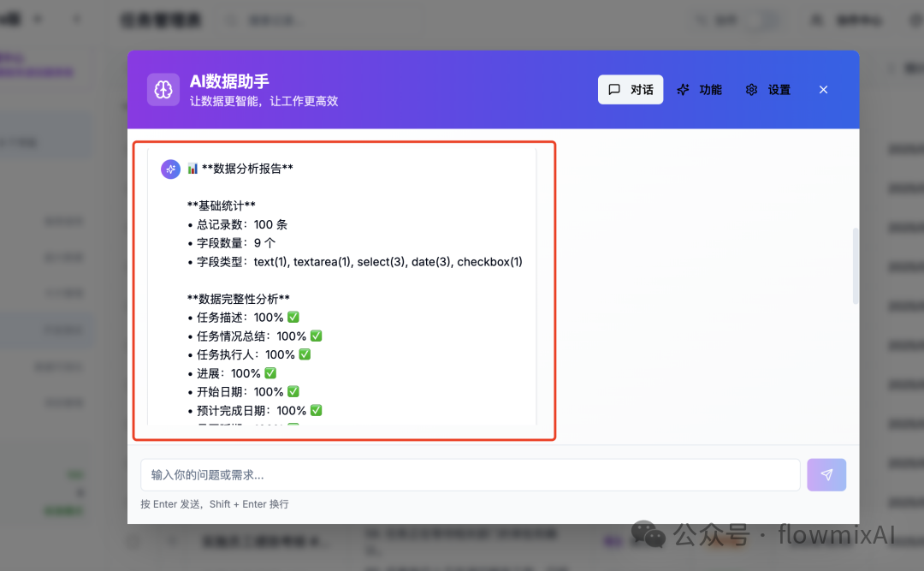The height and width of the screenshot is (571, 924).
Task: Click the bar chart emoji before 数据分析报告
Action: tap(192, 169)
